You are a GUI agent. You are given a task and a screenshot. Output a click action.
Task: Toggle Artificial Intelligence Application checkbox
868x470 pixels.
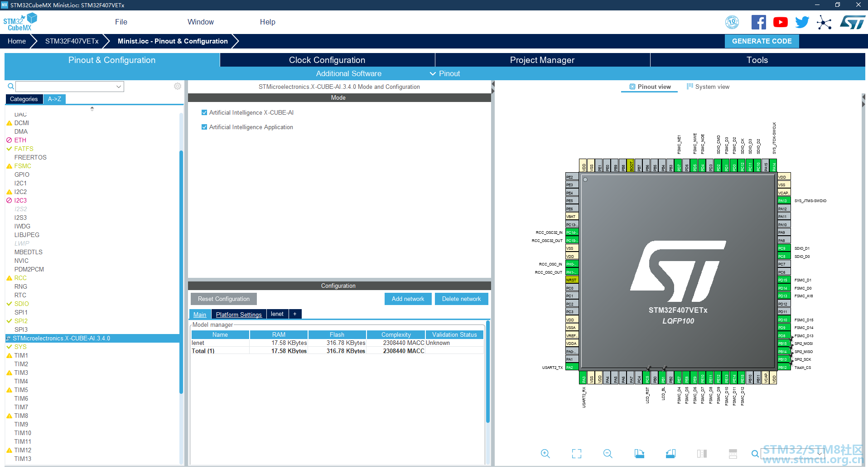(204, 127)
